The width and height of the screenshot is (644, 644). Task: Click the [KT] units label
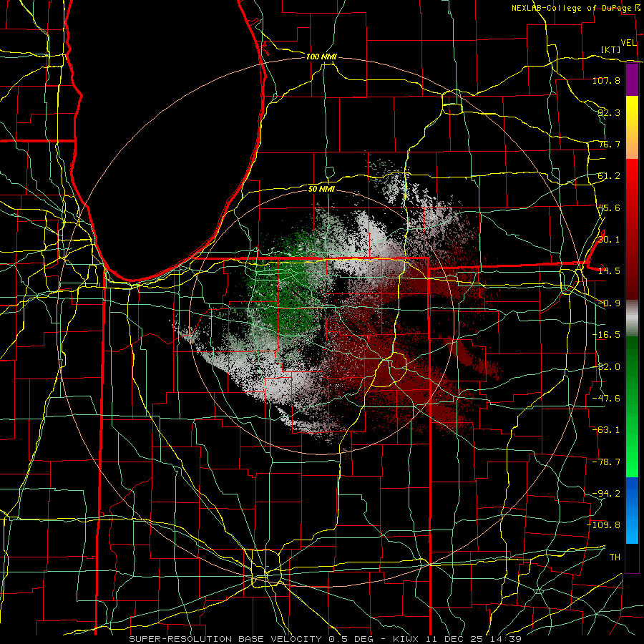[611, 49]
